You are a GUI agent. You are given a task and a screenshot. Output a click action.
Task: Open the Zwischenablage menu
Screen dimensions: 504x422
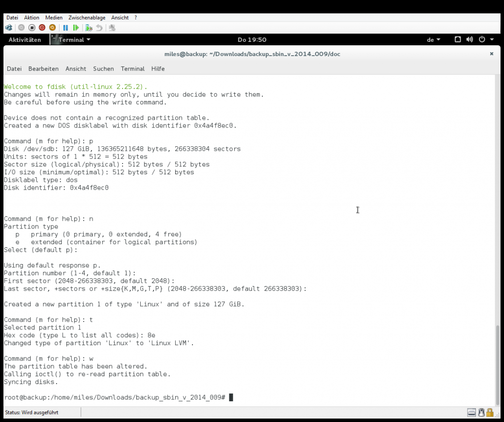coord(87,18)
